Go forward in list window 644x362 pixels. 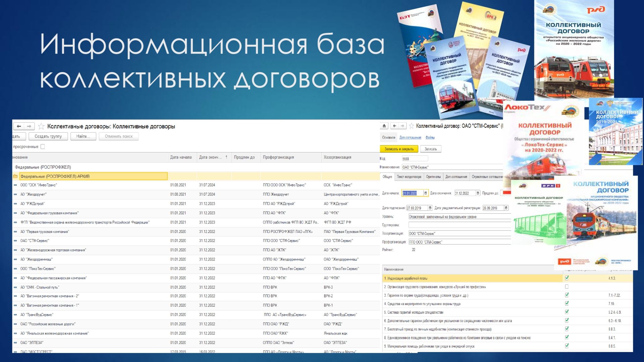coord(29,126)
